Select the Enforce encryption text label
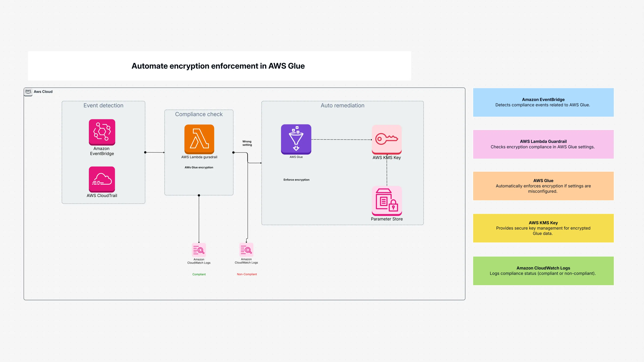The width and height of the screenshot is (644, 362). tap(296, 180)
